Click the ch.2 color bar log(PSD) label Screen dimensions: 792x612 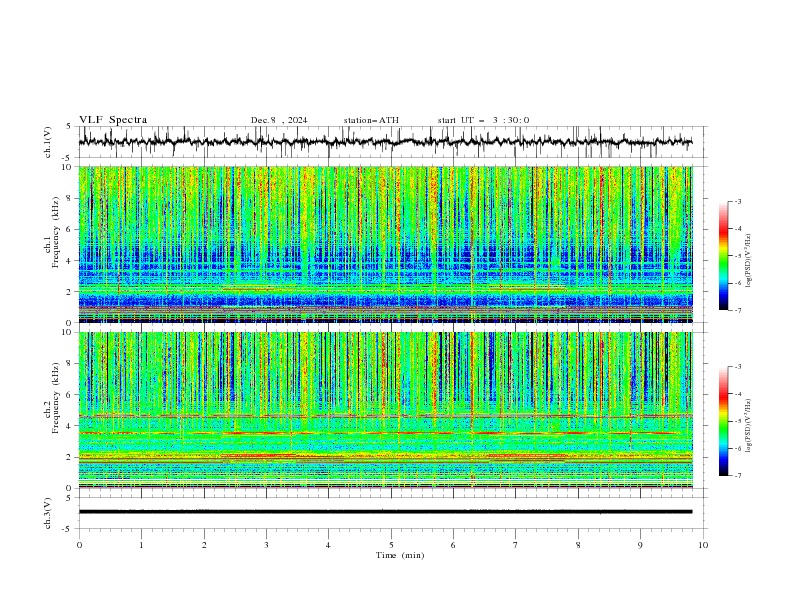749,426
